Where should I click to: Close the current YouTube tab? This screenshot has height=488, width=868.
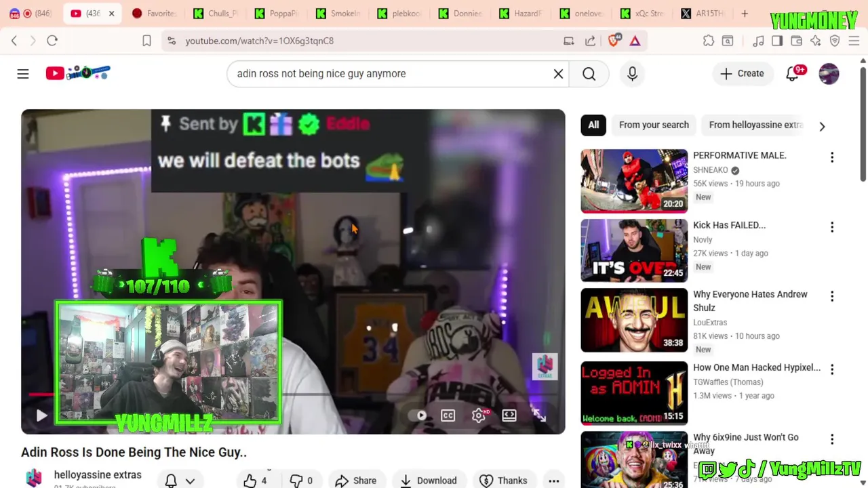coord(111,14)
